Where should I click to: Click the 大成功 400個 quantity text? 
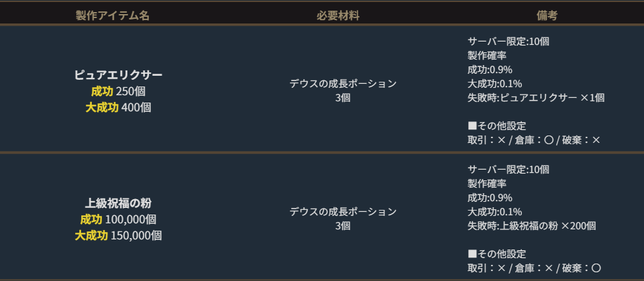coord(118,107)
